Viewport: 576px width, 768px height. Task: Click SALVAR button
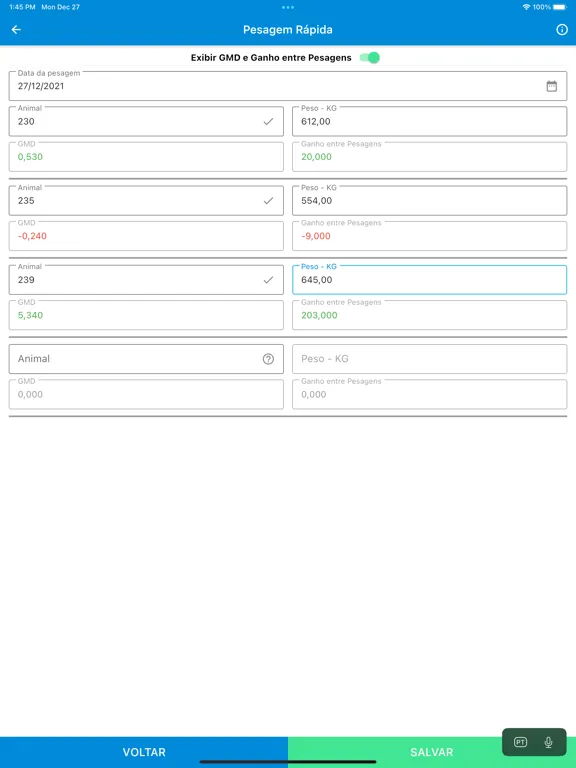tap(432, 752)
